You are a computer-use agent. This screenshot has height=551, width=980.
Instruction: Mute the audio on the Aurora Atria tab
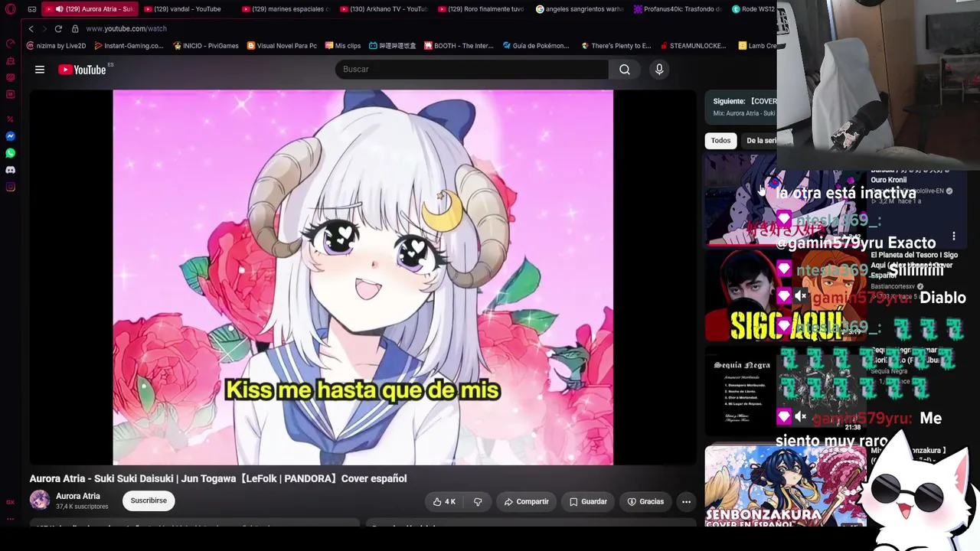click(x=59, y=9)
